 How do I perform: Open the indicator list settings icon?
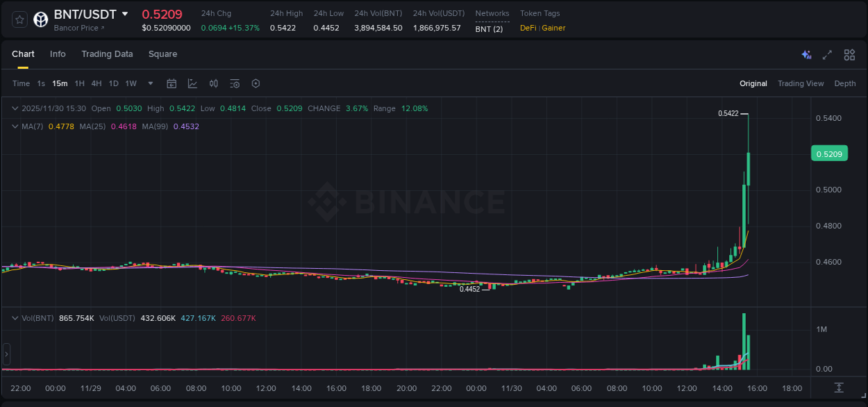coord(234,83)
